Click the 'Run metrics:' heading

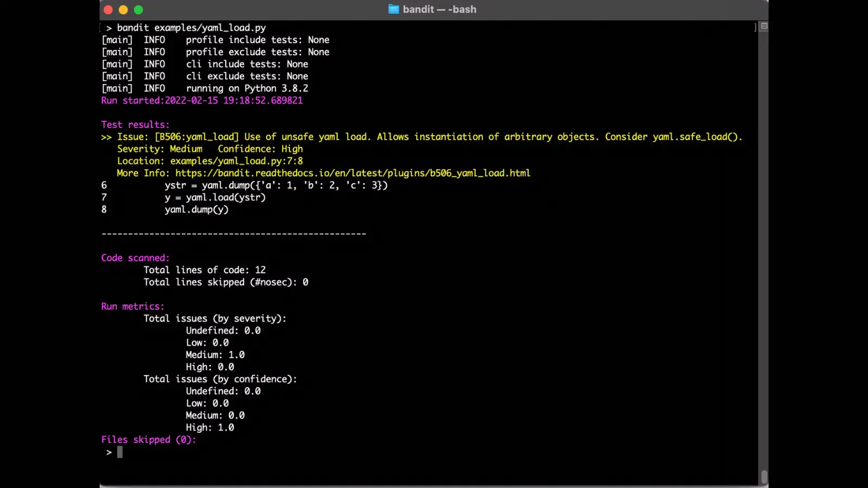[132, 306]
